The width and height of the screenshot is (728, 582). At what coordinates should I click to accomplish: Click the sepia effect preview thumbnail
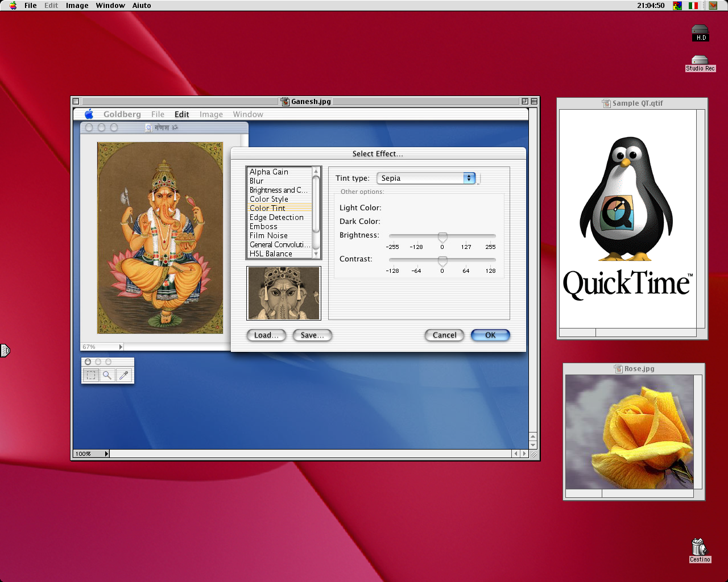pos(284,293)
